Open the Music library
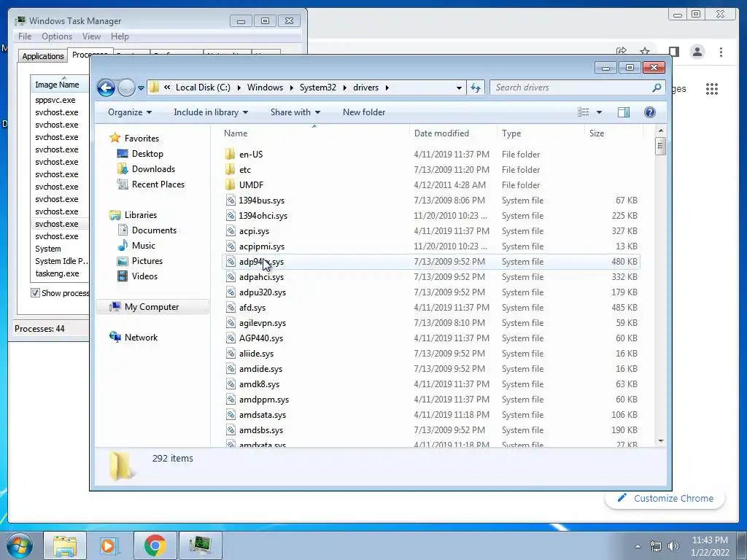 144,246
